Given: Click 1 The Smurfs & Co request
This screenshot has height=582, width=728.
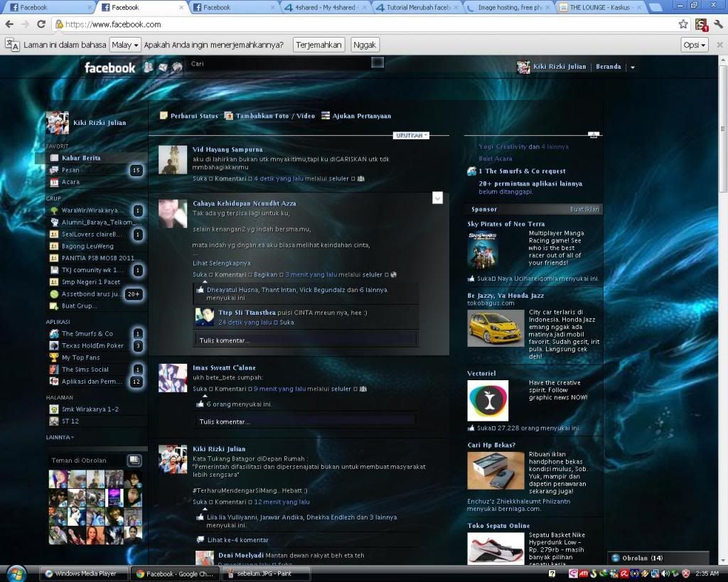Looking at the screenshot, I should pos(522,171).
